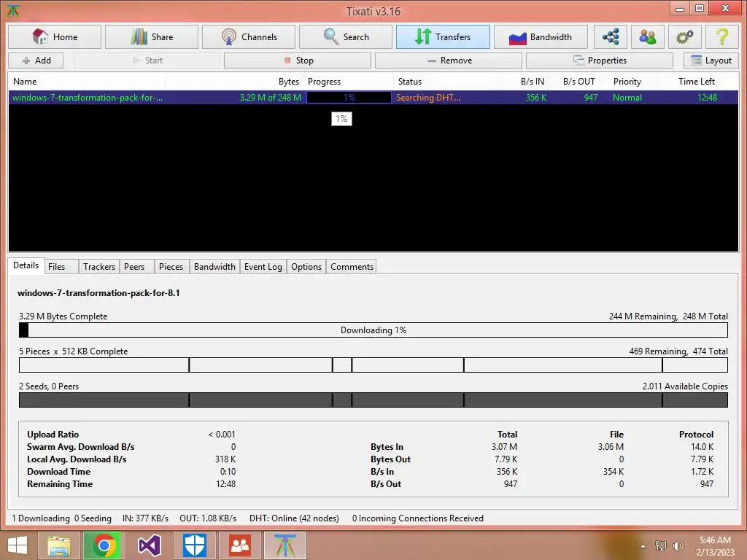The image size is (747, 560).
Task: Open the blue shield app in taskbar
Action: 194,545
